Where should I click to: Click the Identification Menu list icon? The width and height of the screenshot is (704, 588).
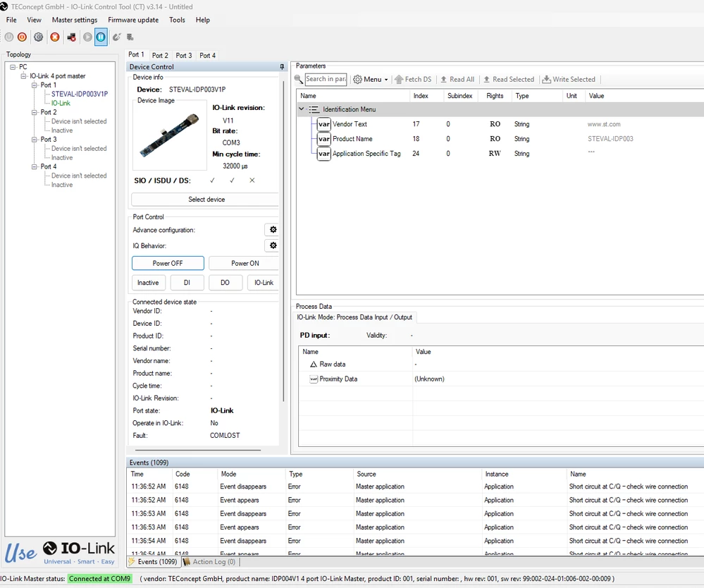[x=314, y=109]
